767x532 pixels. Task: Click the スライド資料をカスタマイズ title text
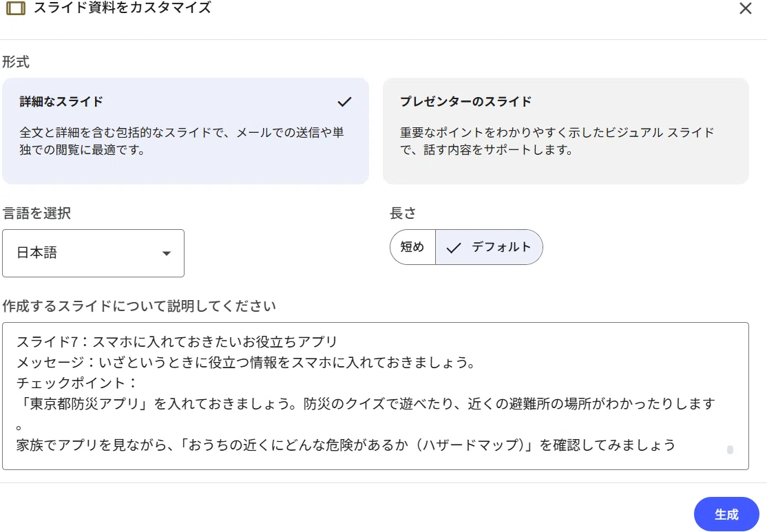[123, 8]
